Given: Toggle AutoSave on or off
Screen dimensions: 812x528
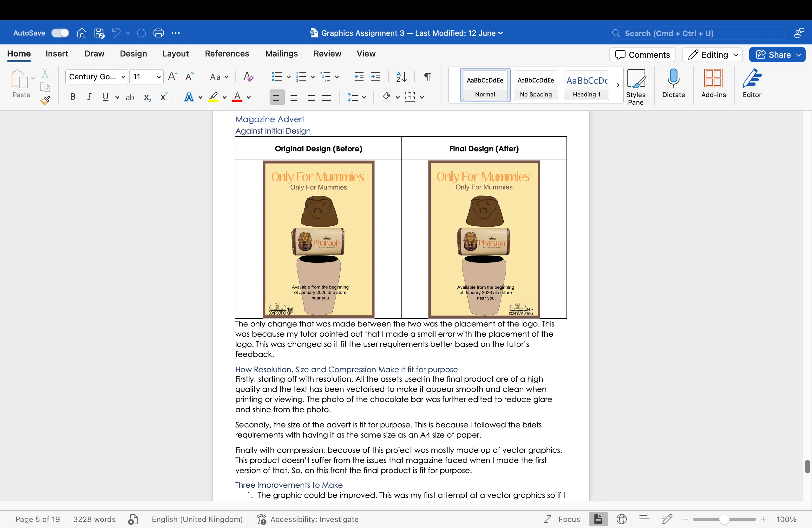Looking at the screenshot, I should pyautogui.click(x=60, y=33).
